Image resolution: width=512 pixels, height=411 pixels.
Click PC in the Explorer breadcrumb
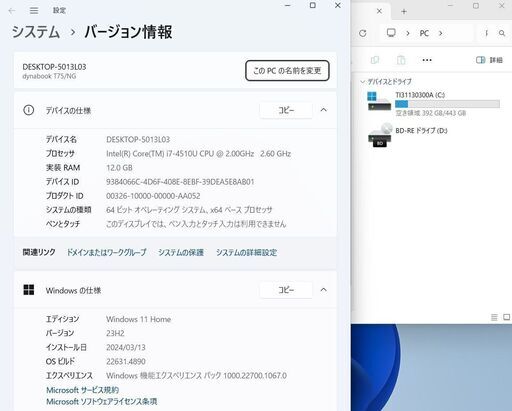point(424,33)
